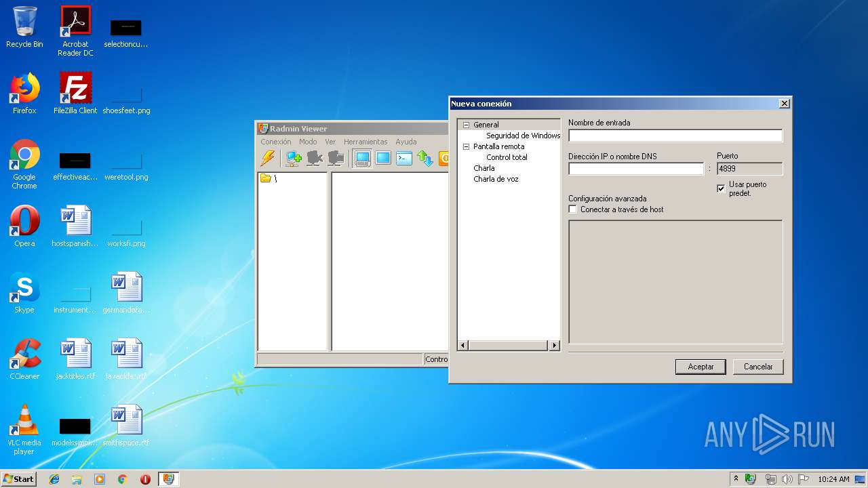Click the grayed camera computer toolbar icon
This screenshot has height=488, width=868.
pos(315,158)
